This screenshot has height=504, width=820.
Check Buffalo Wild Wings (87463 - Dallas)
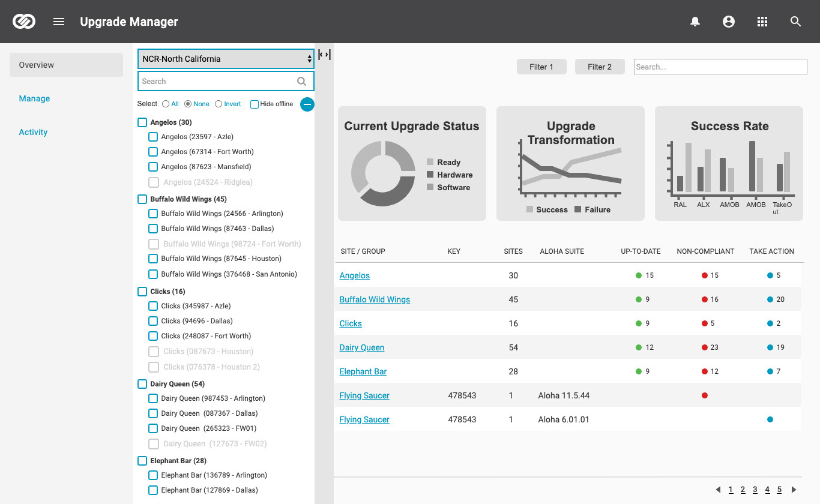click(153, 229)
